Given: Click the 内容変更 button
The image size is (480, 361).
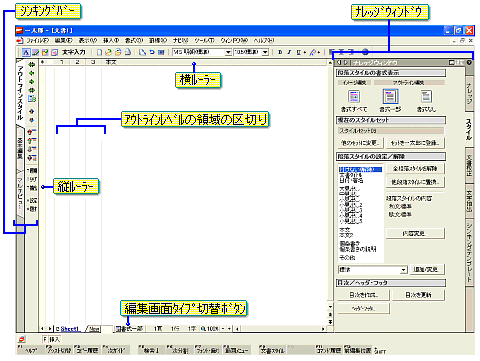Looking at the screenshot, I should [415, 233].
